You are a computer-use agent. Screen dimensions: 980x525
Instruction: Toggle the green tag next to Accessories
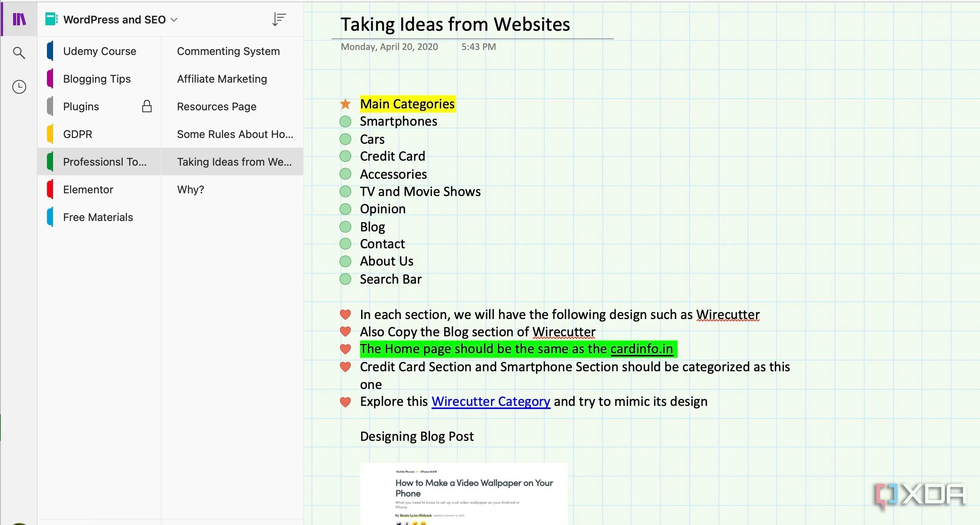tap(345, 174)
